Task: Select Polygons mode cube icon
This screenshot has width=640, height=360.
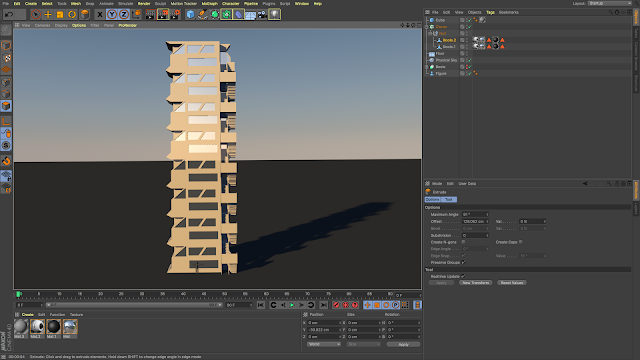Action: point(6,106)
